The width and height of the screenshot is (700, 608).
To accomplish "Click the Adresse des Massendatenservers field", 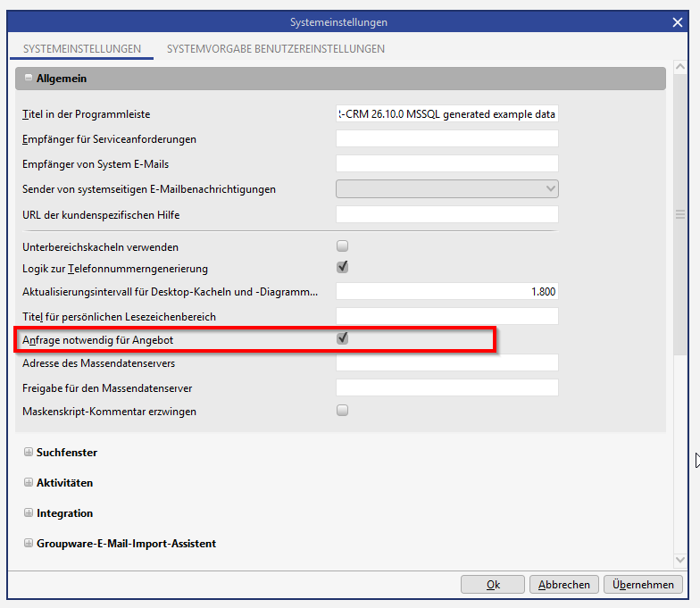I will [x=446, y=362].
